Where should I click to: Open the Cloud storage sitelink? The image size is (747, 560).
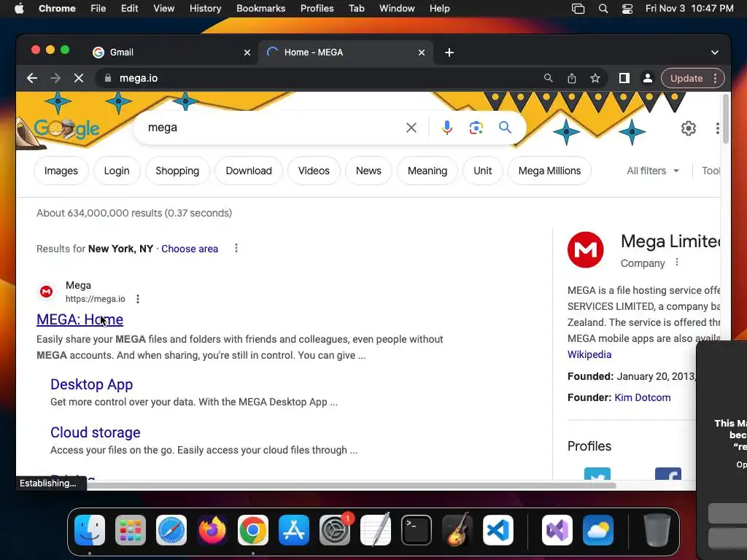click(x=96, y=432)
